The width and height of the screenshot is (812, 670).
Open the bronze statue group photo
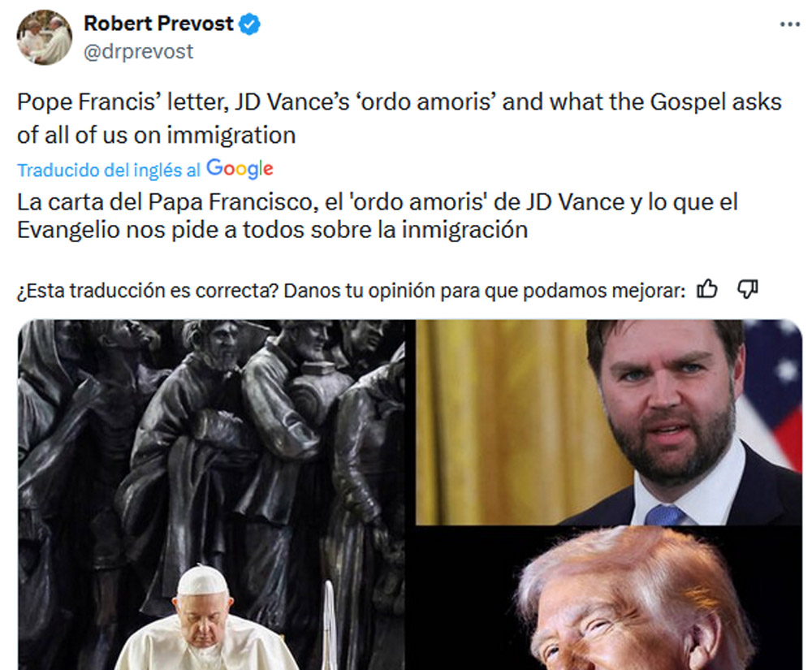211,495
